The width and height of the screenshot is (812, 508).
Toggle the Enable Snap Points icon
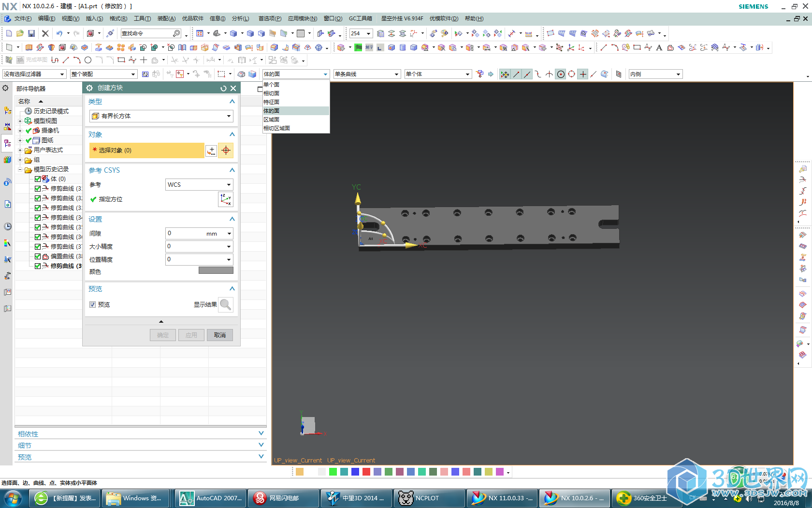pyautogui.click(x=505, y=74)
